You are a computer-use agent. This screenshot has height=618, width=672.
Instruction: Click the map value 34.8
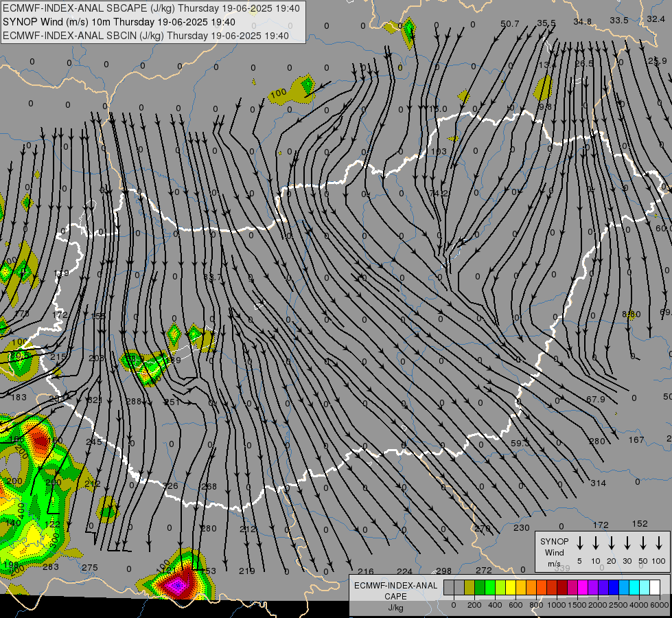point(583,22)
